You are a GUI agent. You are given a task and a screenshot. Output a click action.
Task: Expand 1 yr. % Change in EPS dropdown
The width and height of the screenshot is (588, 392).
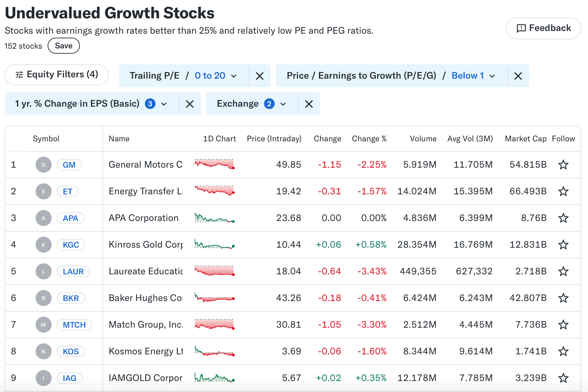pos(92,104)
